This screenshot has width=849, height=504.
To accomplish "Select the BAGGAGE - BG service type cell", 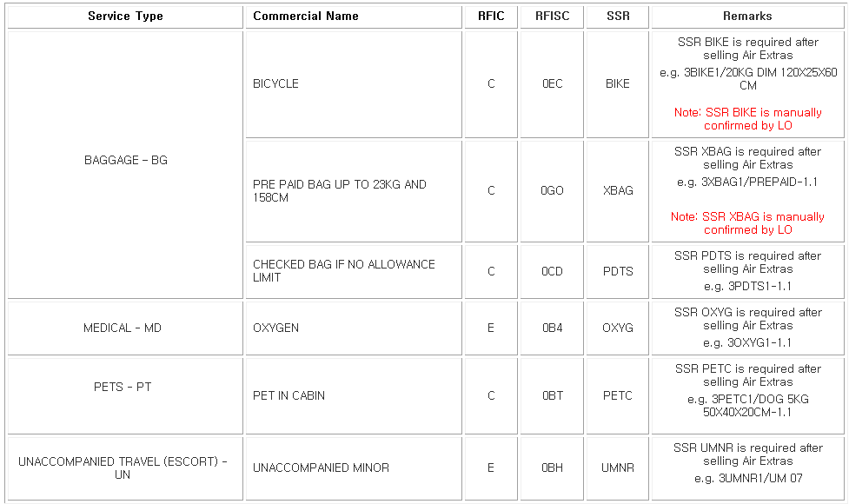I will coord(125,164).
